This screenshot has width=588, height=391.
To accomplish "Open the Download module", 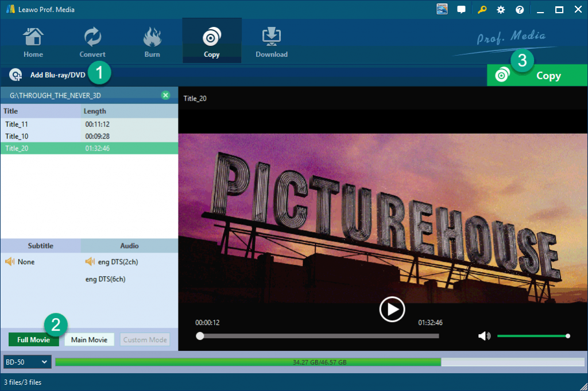I will click(272, 42).
